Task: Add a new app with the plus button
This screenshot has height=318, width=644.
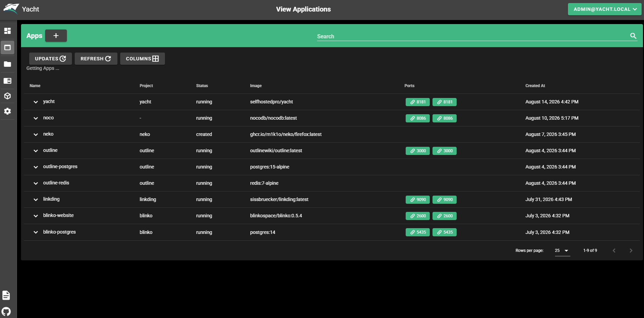Action: pyautogui.click(x=56, y=36)
